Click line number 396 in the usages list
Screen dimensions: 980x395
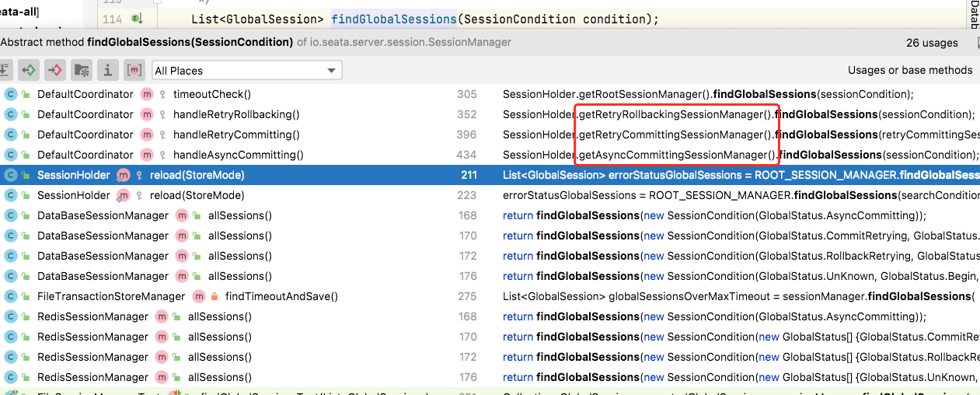click(x=467, y=135)
